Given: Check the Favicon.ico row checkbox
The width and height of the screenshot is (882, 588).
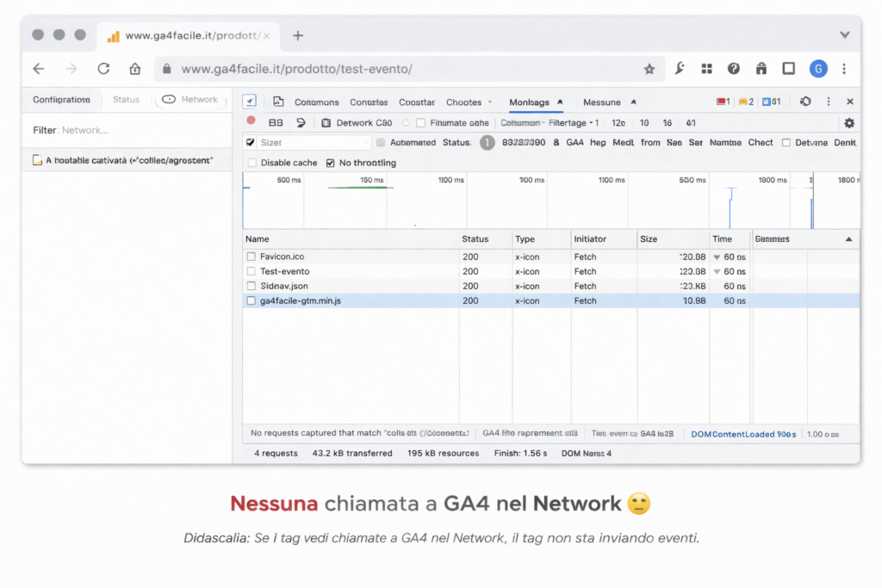Looking at the screenshot, I should [251, 257].
